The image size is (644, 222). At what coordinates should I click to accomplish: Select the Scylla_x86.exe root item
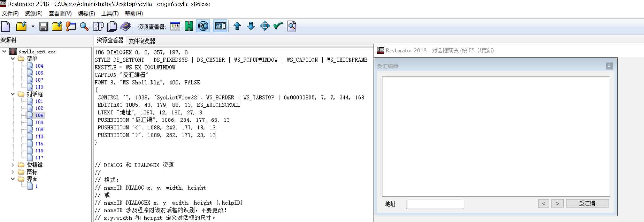(37, 52)
